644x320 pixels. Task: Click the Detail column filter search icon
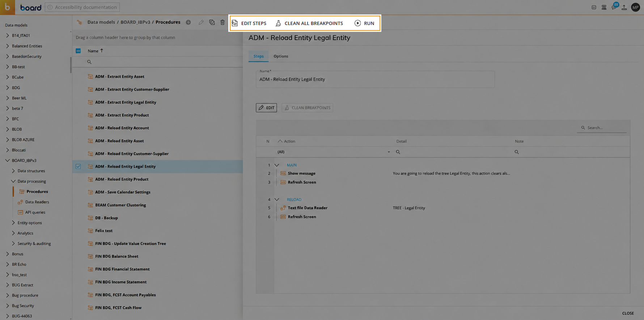click(x=398, y=152)
